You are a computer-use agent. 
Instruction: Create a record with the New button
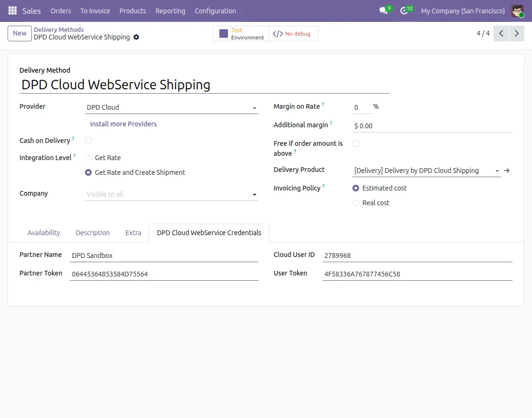(19, 33)
